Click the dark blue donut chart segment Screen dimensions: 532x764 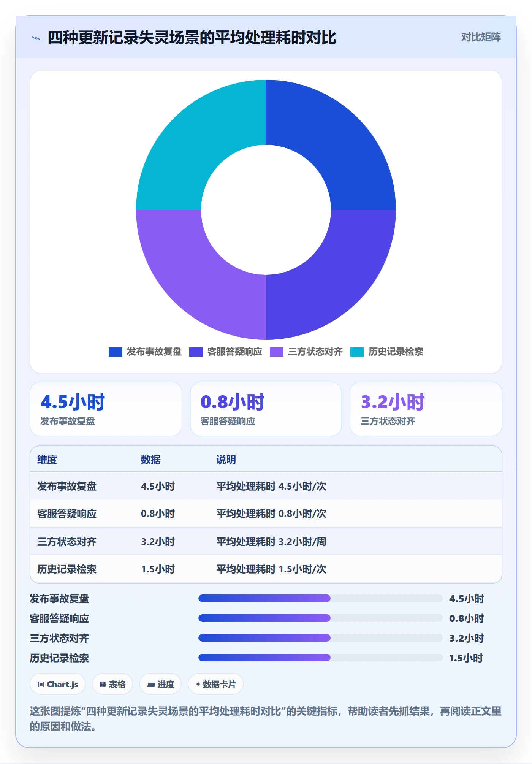click(x=334, y=141)
